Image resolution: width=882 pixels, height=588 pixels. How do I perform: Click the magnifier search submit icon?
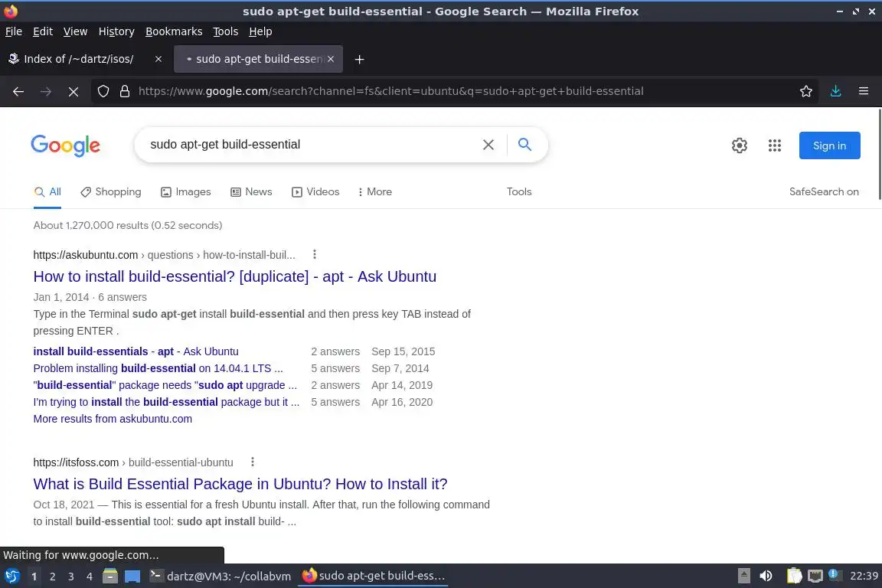pyautogui.click(x=524, y=145)
